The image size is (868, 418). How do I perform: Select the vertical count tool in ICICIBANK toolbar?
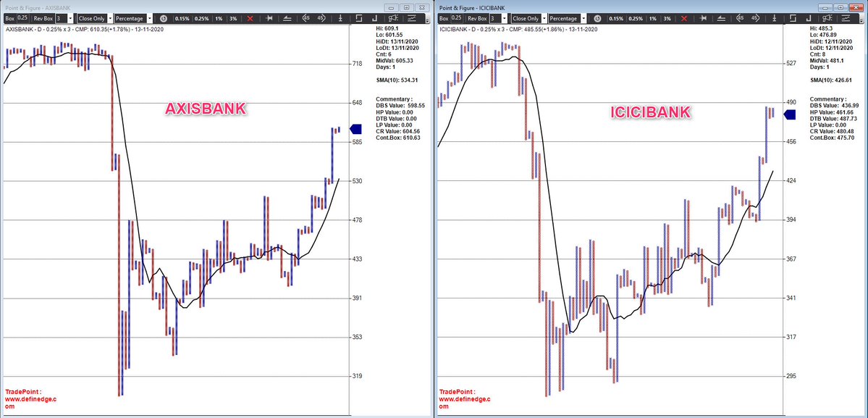click(x=775, y=18)
